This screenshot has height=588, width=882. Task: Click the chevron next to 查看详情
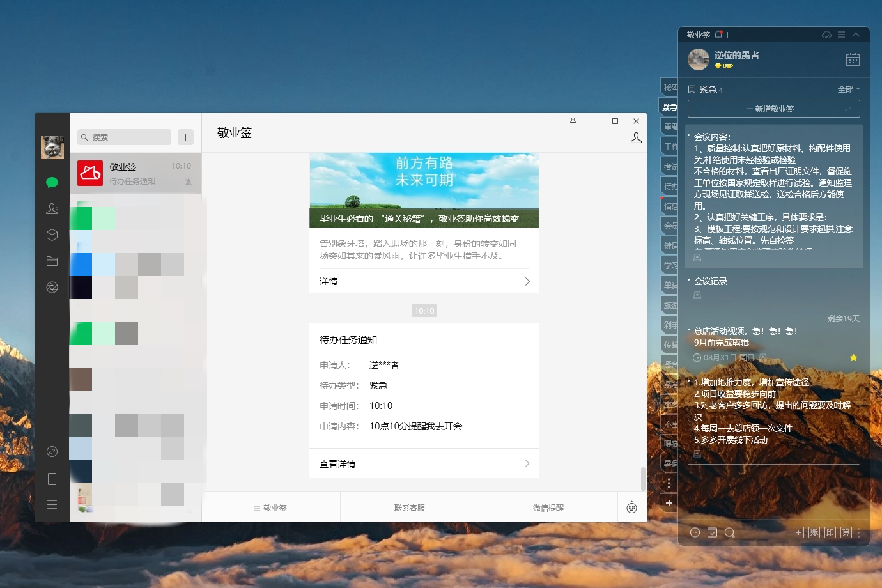pyautogui.click(x=527, y=463)
